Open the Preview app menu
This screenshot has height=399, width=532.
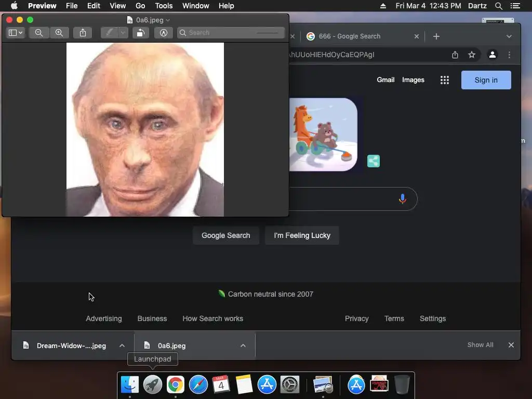coord(42,6)
